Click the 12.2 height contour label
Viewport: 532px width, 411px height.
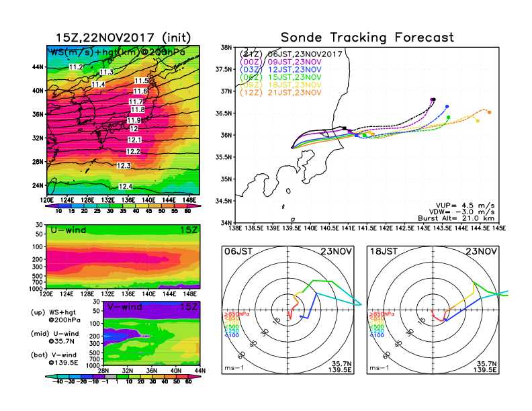point(134,152)
